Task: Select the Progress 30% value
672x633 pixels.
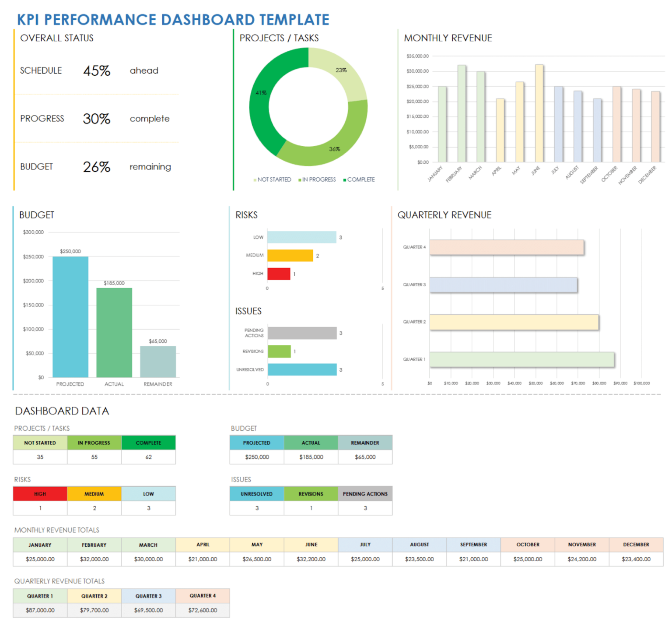Action: coord(97,119)
